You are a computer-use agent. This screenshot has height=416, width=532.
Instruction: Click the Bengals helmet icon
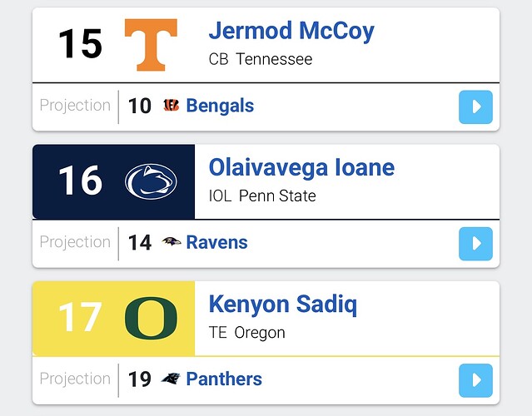pyautogui.click(x=172, y=106)
